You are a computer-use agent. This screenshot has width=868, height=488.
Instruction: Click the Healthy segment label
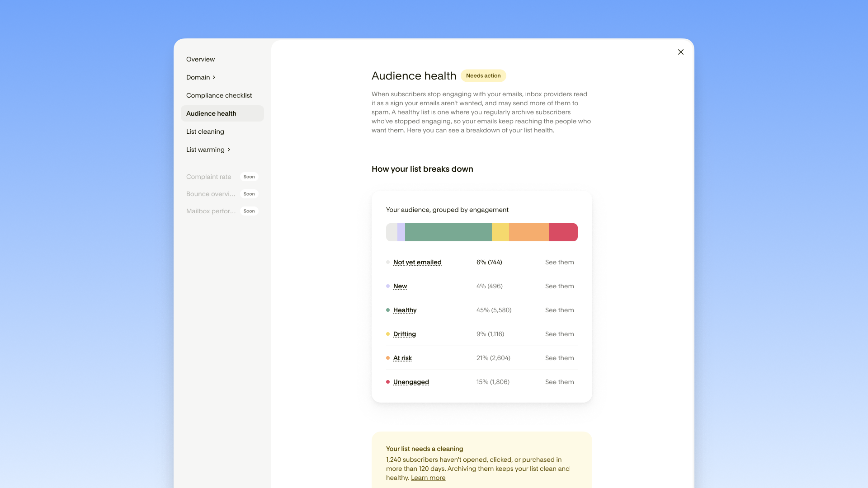coord(405,310)
